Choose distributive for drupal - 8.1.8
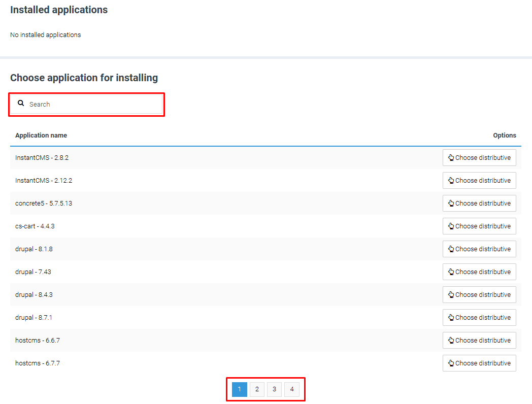The width and height of the screenshot is (532, 404). pos(479,249)
